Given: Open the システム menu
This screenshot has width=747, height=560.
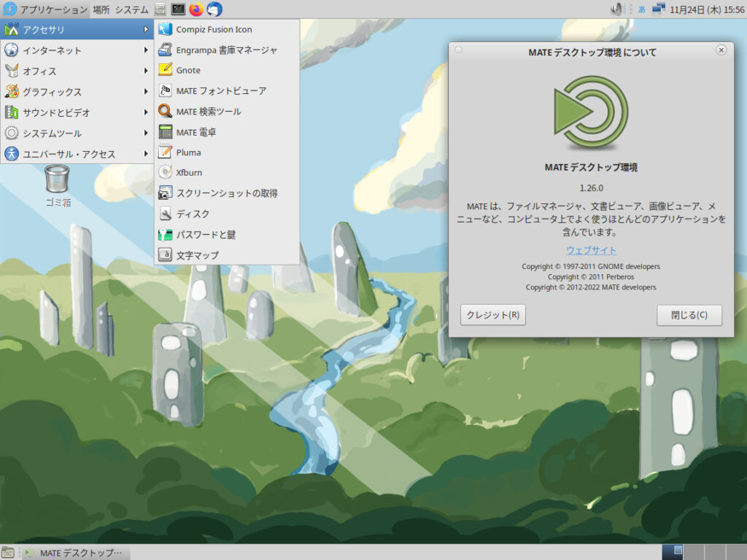Looking at the screenshot, I should pyautogui.click(x=131, y=7).
